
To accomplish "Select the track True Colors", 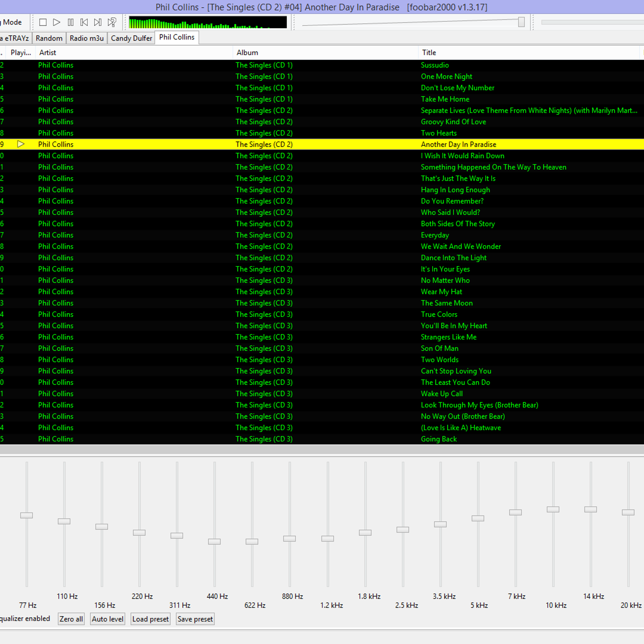I will point(322,314).
